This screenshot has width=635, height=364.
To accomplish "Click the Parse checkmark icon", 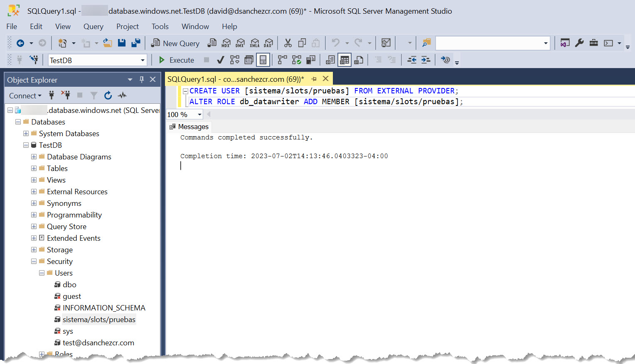I will 221,60.
